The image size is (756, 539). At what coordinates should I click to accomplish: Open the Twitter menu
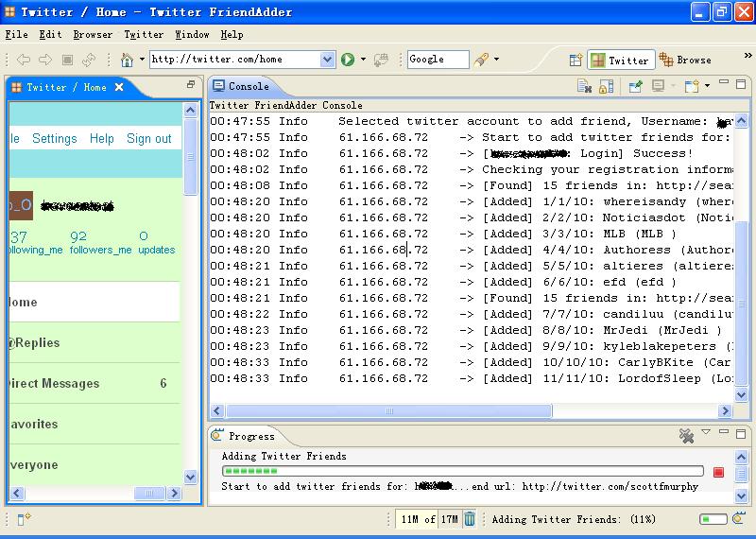pos(144,34)
